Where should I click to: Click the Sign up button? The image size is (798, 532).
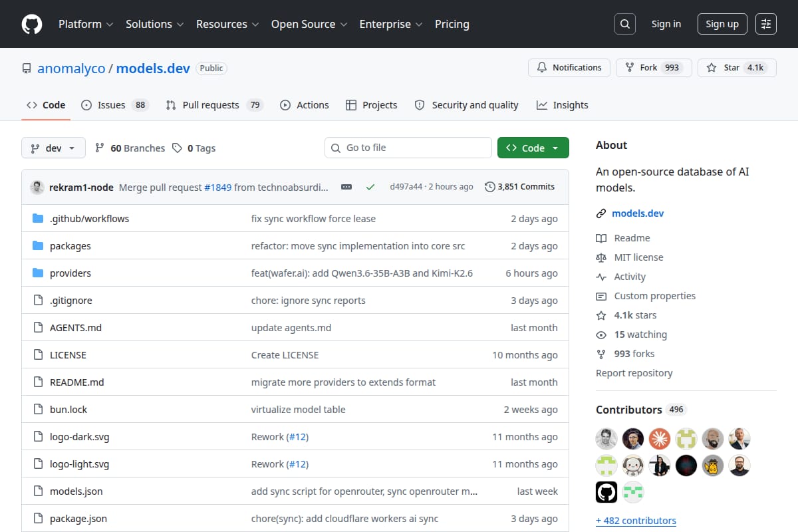pyautogui.click(x=722, y=24)
